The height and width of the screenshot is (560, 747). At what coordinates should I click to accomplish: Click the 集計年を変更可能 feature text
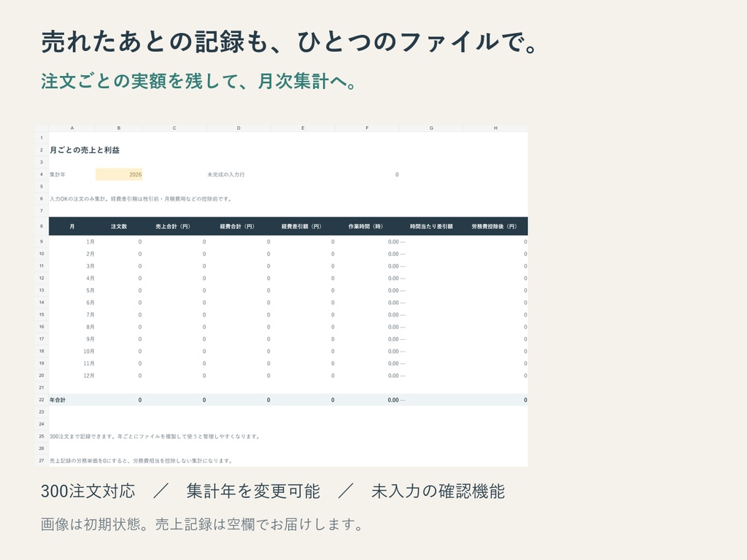253,491
